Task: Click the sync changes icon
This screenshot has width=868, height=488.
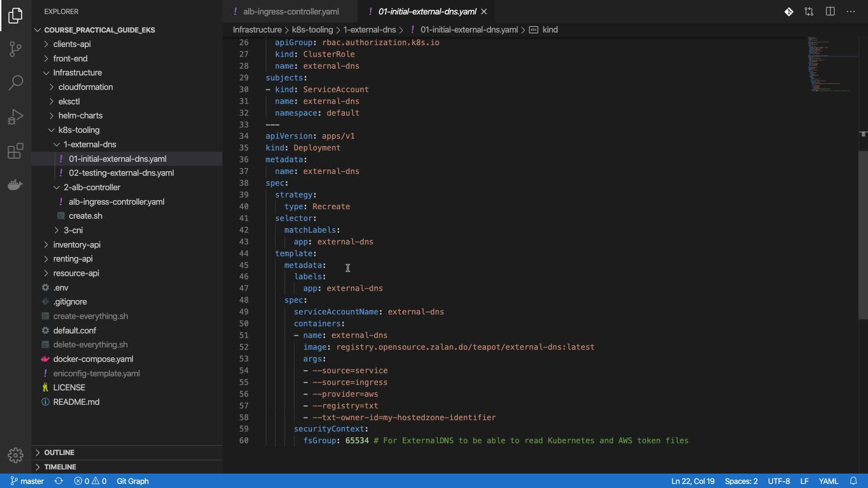Action: tap(59, 481)
